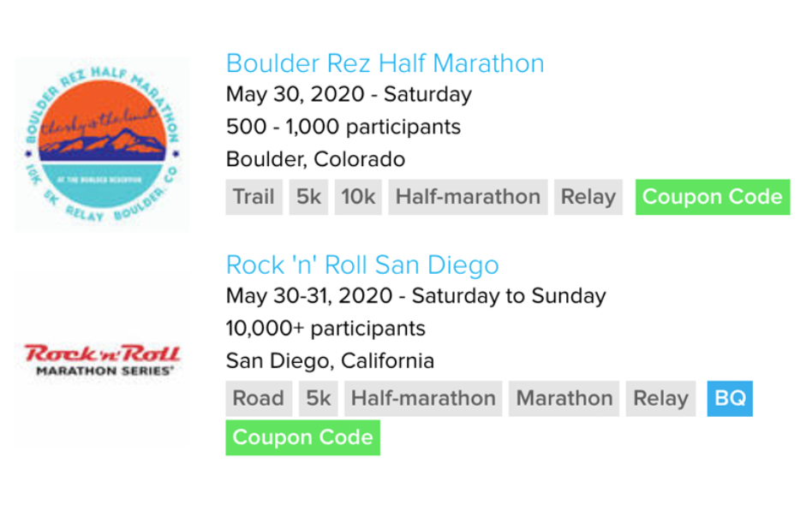Screen dimensions: 812x511
Task: Click the San Diego, California location text
Action: [x=330, y=361]
